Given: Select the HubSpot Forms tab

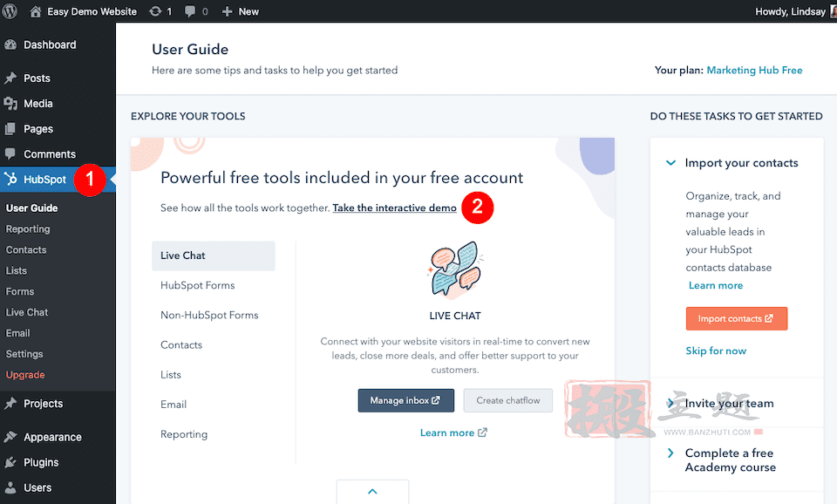Looking at the screenshot, I should pyautogui.click(x=198, y=285).
